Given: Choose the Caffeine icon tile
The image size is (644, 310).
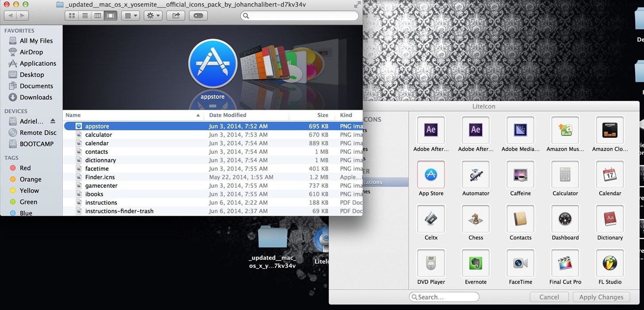Looking at the screenshot, I should coord(520,175).
